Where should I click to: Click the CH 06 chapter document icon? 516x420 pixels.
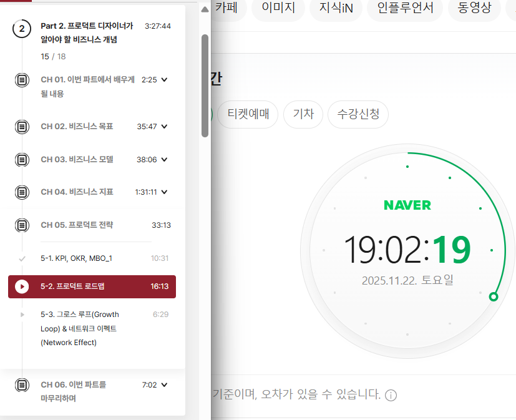coord(22,385)
